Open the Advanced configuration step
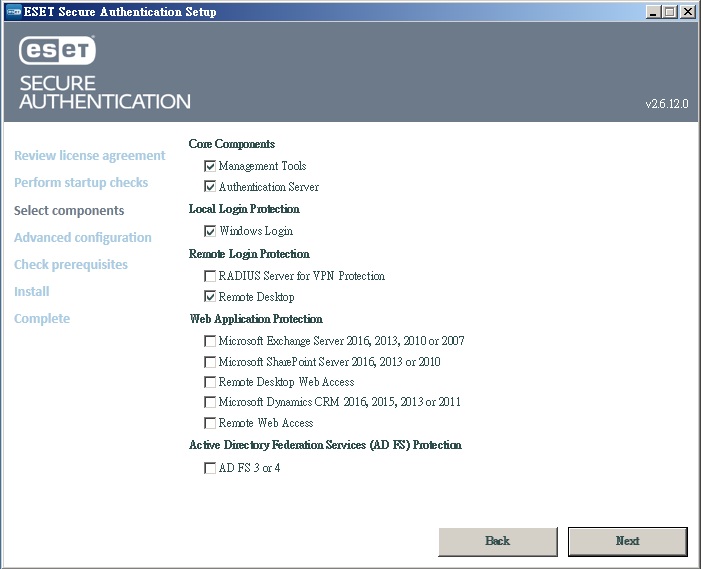 83,237
